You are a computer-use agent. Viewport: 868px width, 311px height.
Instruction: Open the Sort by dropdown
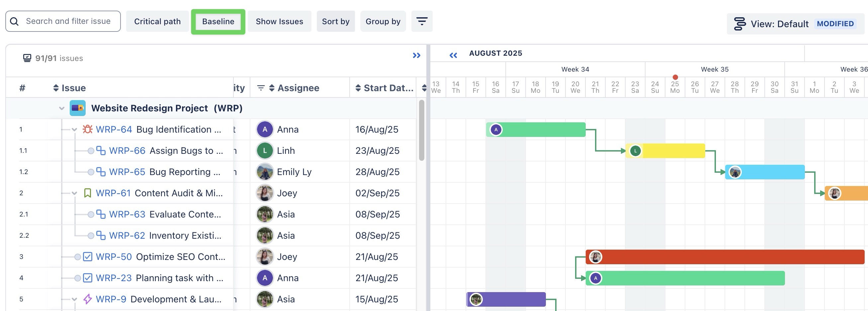pyautogui.click(x=335, y=22)
